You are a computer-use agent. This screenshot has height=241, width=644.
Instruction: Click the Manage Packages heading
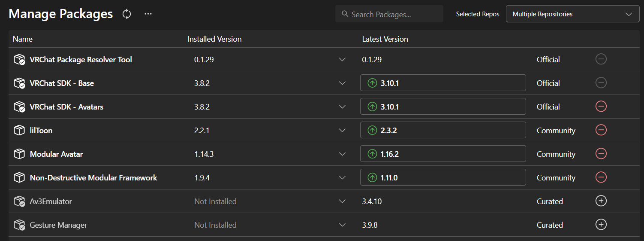[61, 14]
